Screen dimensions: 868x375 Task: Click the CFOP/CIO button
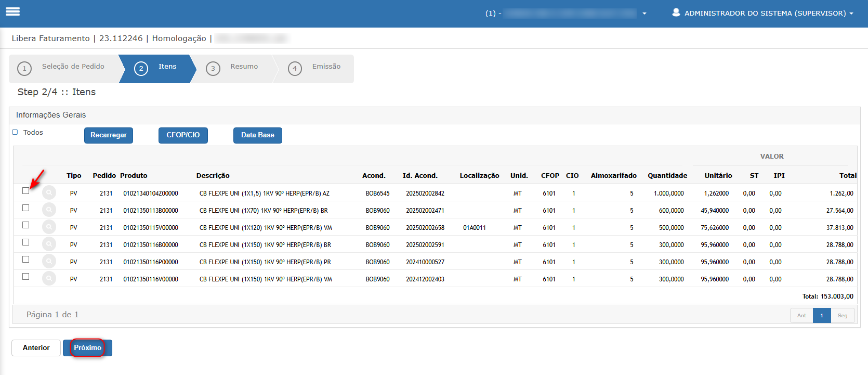tap(183, 135)
